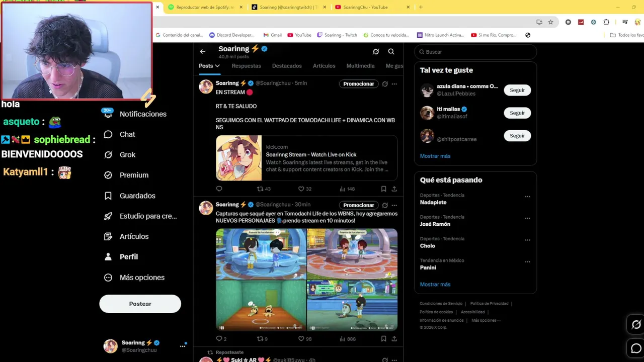Like the post with 98 likes
The image size is (644, 362).
(305, 339)
